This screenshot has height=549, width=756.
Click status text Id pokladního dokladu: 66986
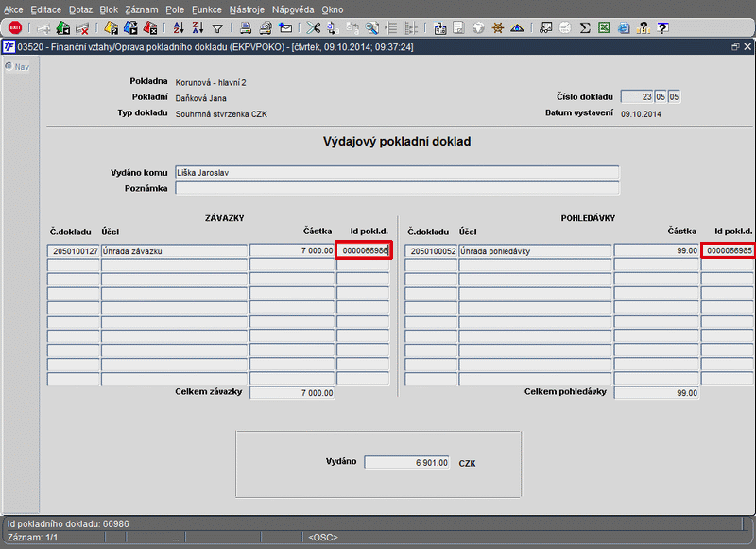(68, 523)
